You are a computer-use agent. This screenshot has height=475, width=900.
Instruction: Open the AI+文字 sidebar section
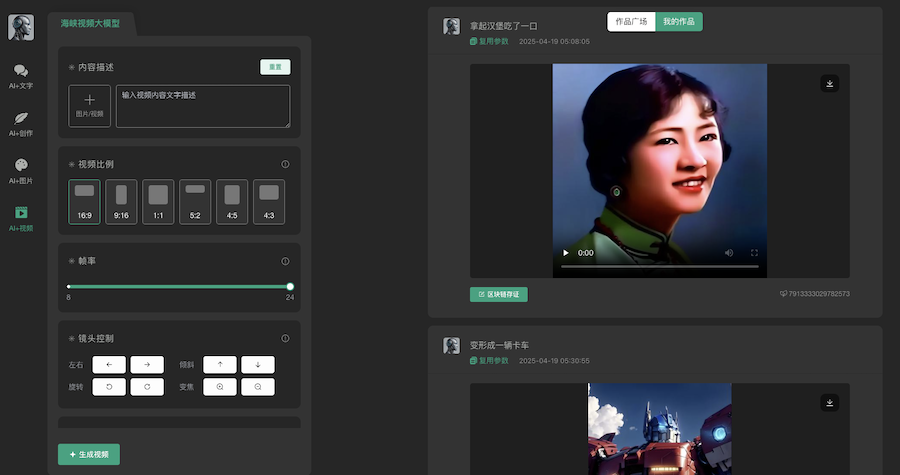[21, 76]
